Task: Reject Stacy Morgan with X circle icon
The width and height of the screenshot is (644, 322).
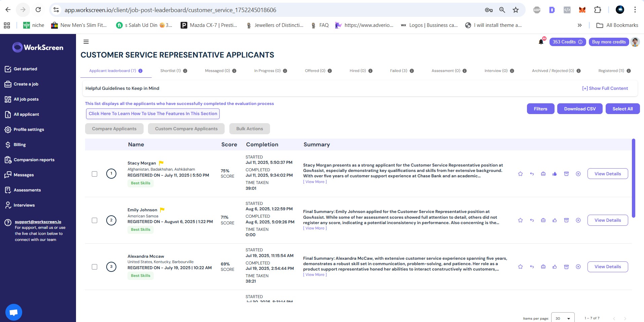Action: point(578,174)
